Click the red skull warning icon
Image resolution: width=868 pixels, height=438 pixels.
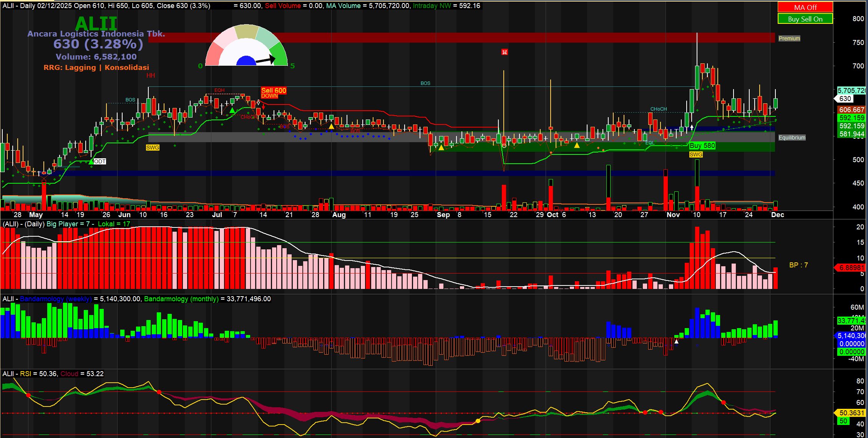click(x=505, y=52)
